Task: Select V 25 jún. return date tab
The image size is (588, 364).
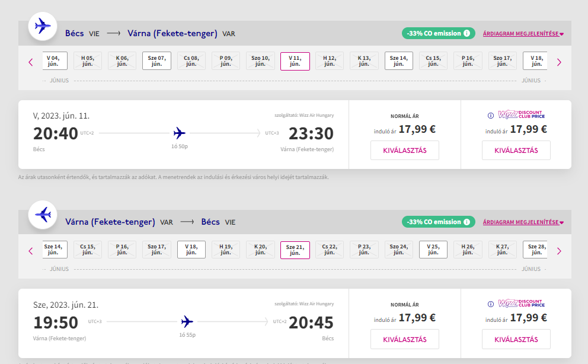Action: point(433,250)
